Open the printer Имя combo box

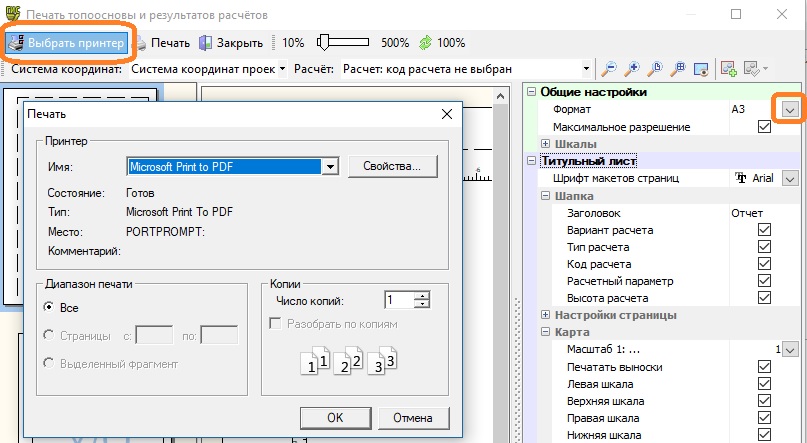coord(331,167)
